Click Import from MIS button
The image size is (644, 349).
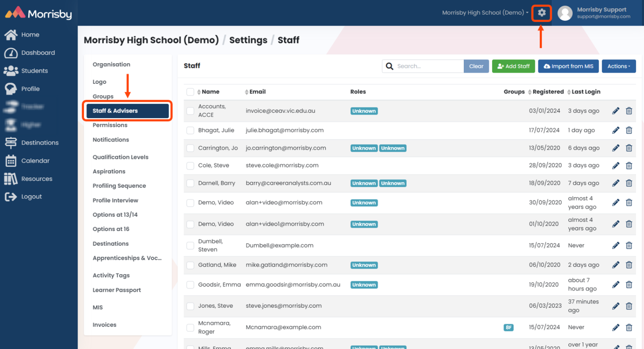[x=568, y=66]
